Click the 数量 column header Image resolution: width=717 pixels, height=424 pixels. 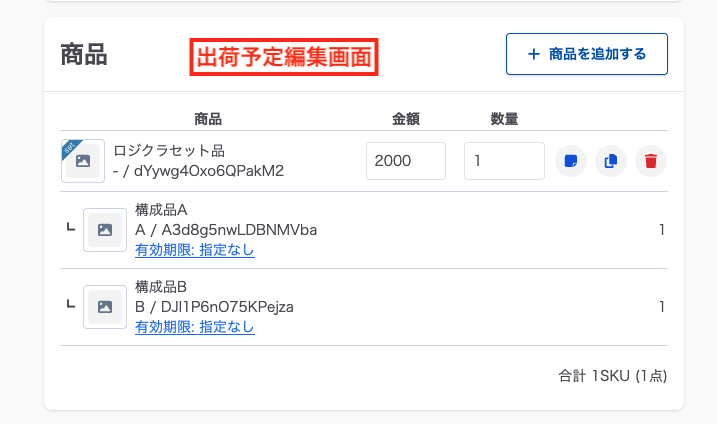(503, 119)
